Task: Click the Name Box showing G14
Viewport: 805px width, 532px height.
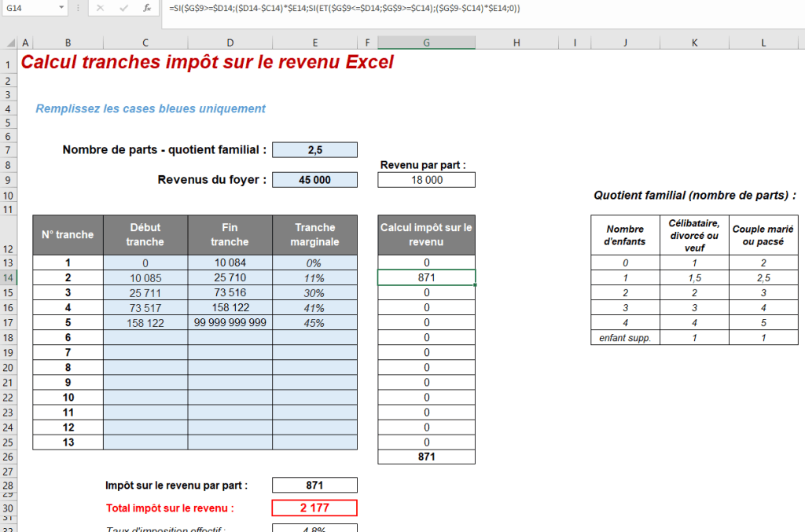Action: pyautogui.click(x=20, y=9)
